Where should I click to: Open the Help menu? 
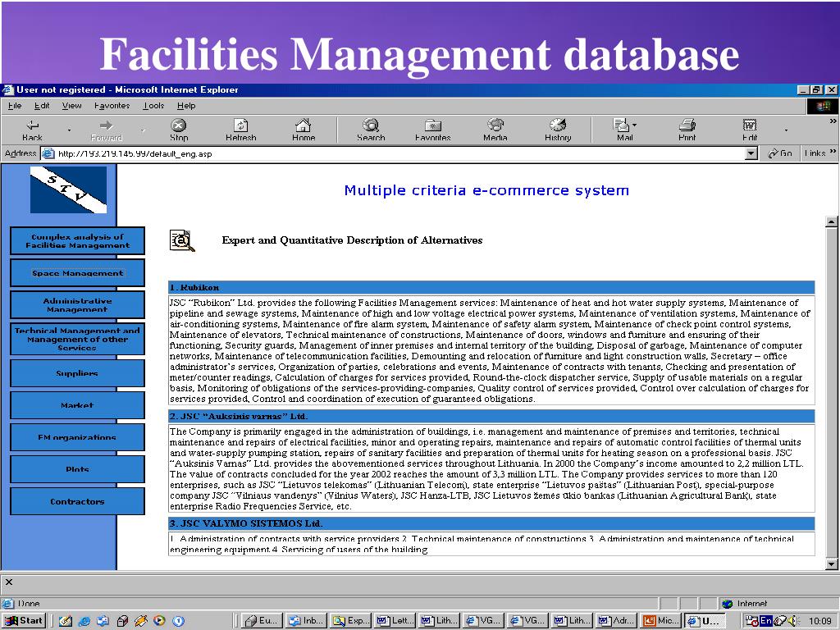(x=186, y=106)
